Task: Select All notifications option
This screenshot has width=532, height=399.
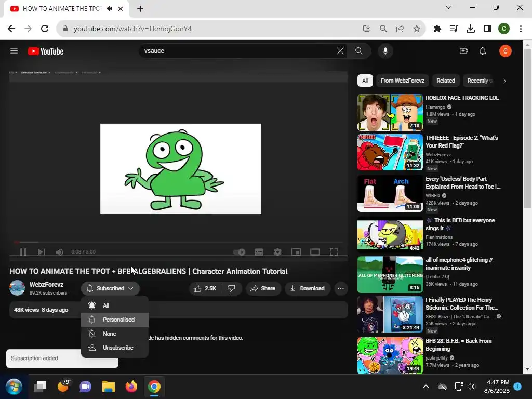Action: point(115,305)
